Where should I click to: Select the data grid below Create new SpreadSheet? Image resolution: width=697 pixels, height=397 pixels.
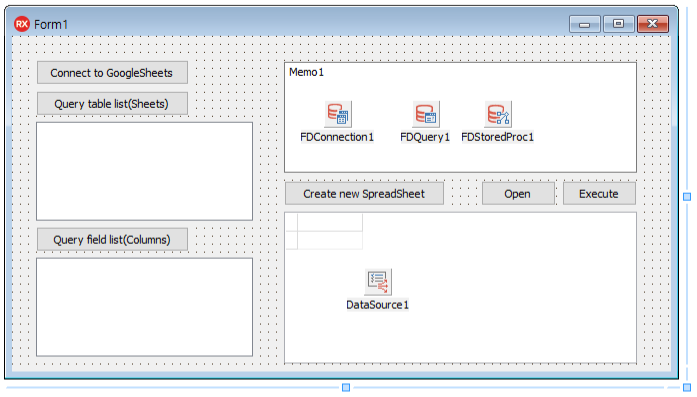tap(461, 288)
